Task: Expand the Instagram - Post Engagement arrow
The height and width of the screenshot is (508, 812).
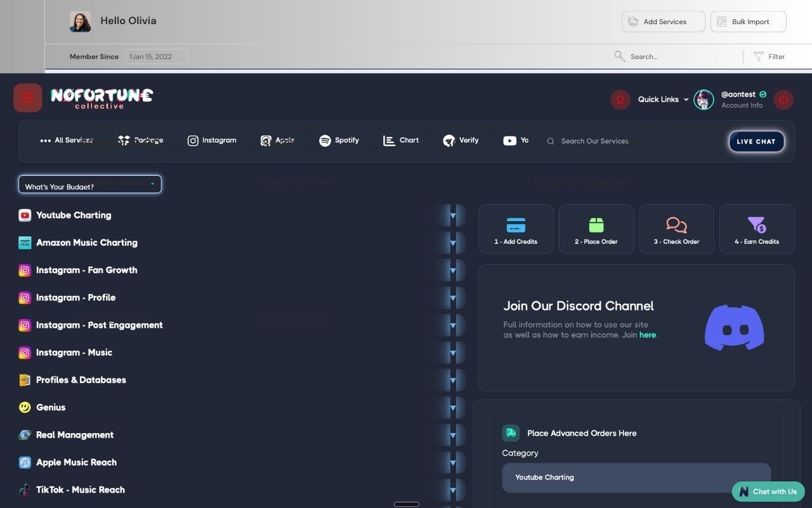Action: click(453, 325)
